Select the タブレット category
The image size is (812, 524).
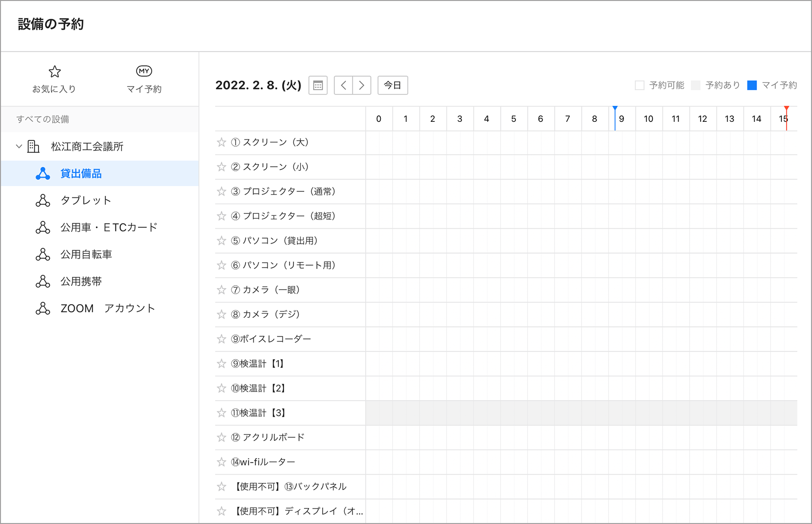pos(86,201)
